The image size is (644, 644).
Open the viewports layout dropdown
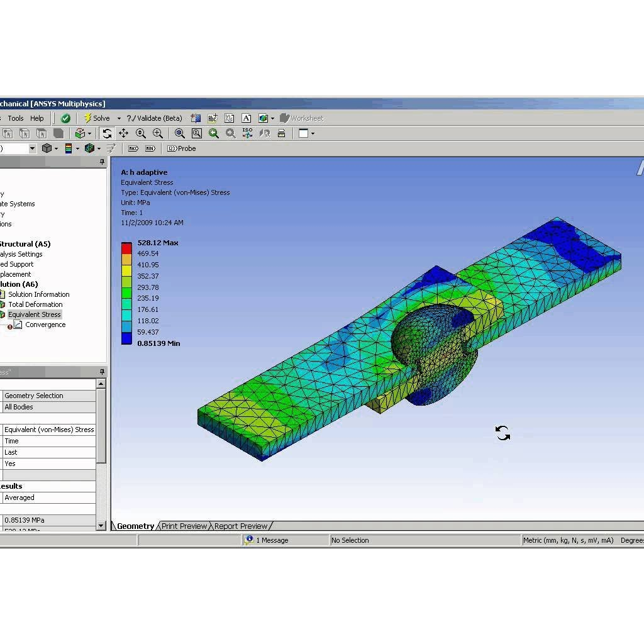(x=313, y=133)
